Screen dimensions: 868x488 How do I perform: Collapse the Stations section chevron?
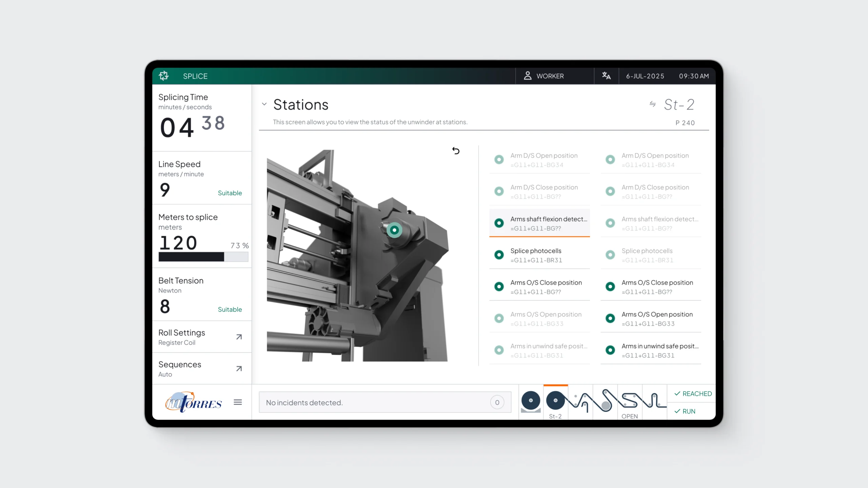coord(264,104)
